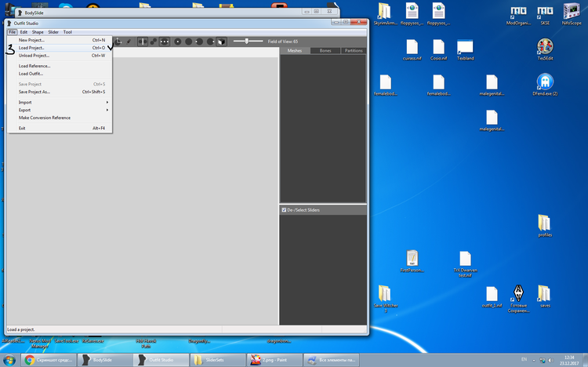Switch to the Meshes tab
588x367 pixels.
tap(295, 51)
